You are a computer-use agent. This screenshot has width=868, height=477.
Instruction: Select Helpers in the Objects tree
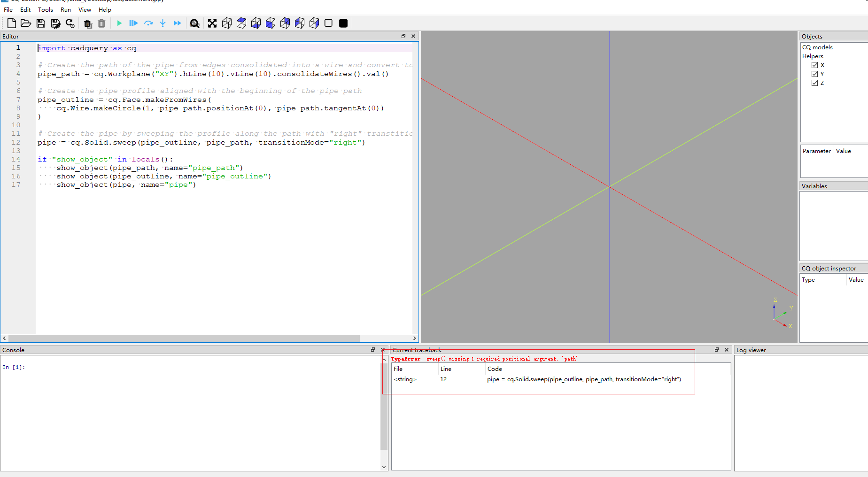(x=813, y=56)
